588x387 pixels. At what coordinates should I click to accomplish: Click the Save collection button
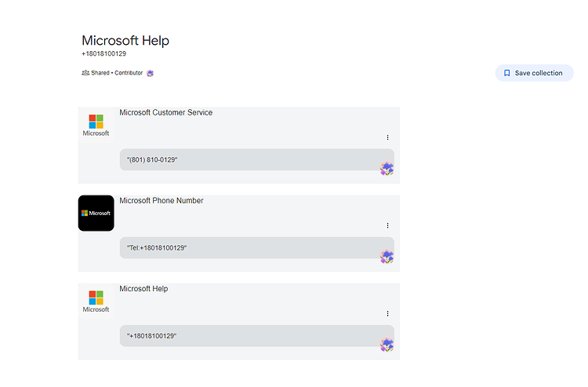534,73
